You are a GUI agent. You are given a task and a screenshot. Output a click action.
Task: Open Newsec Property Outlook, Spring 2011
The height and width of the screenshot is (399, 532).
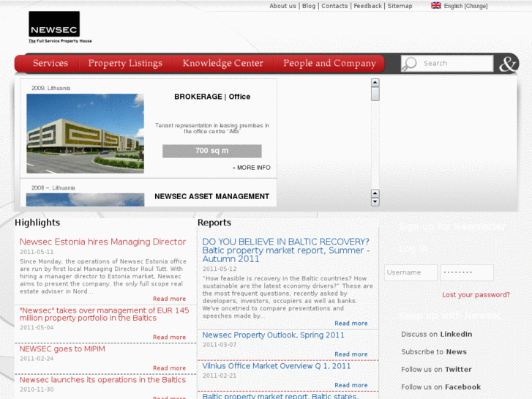(273, 335)
